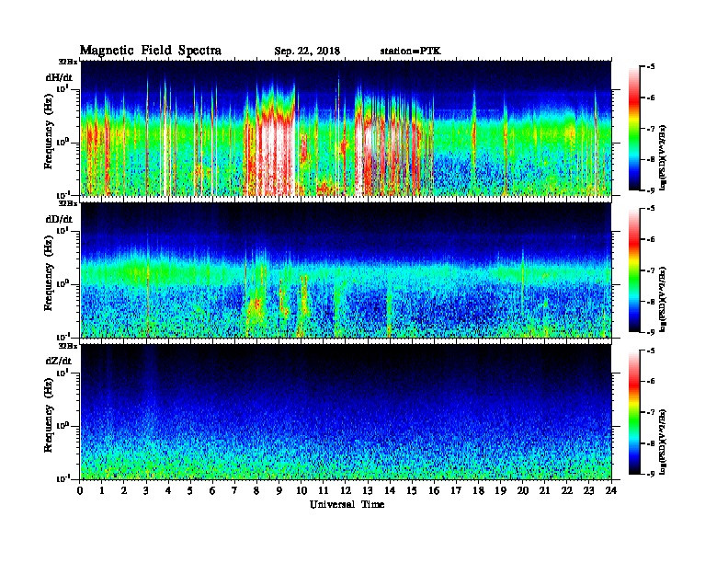The width and height of the screenshot is (728, 563).
Task: Click the "32Hz" label atop the dH/dt axis
Action: click(68, 62)
